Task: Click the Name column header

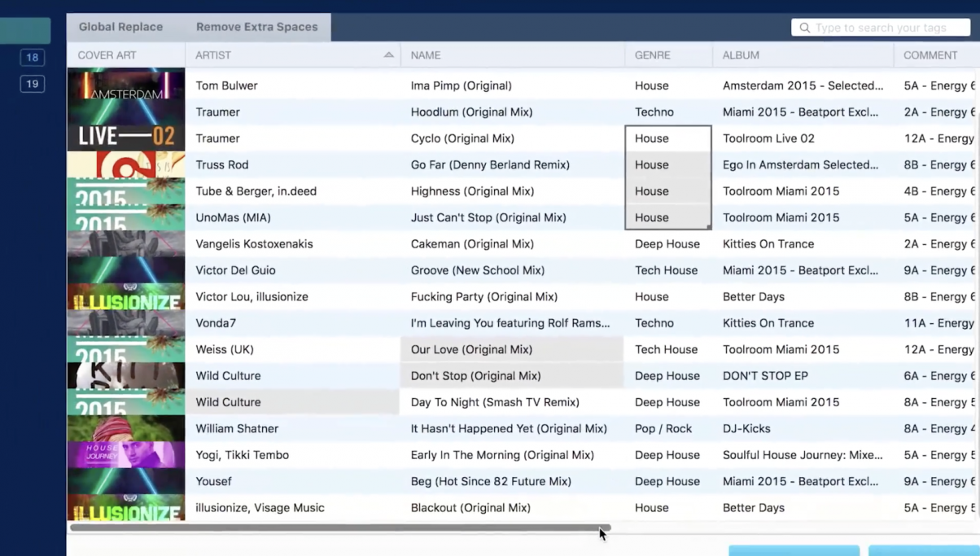Action: [426, 55]
